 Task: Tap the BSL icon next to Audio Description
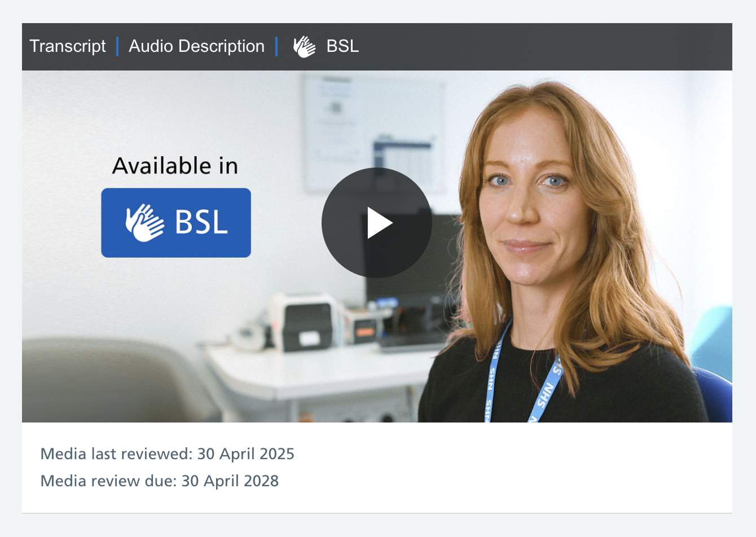304,46
